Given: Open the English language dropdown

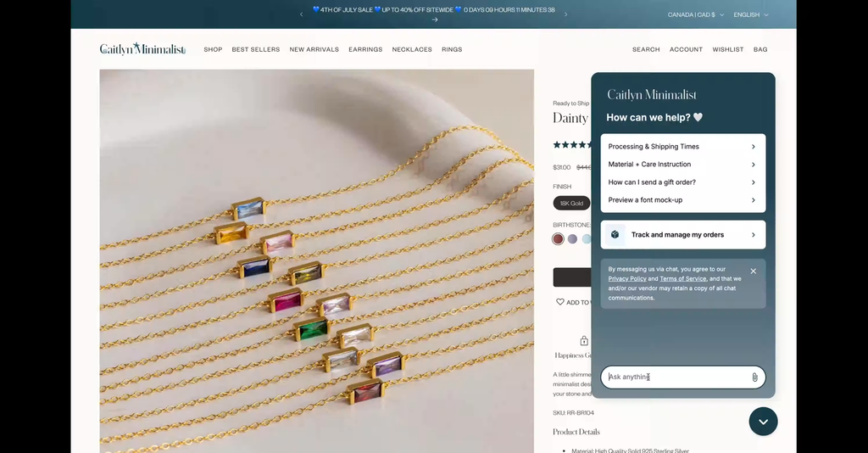Looking at the screenshot, I should click(751, 15).
